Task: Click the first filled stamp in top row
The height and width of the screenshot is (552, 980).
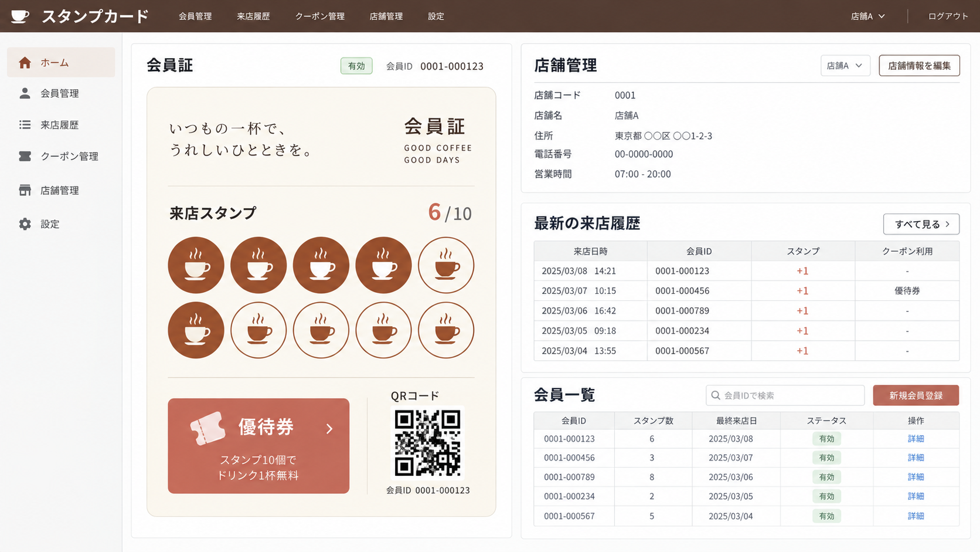Action: (x=196, y=265)
